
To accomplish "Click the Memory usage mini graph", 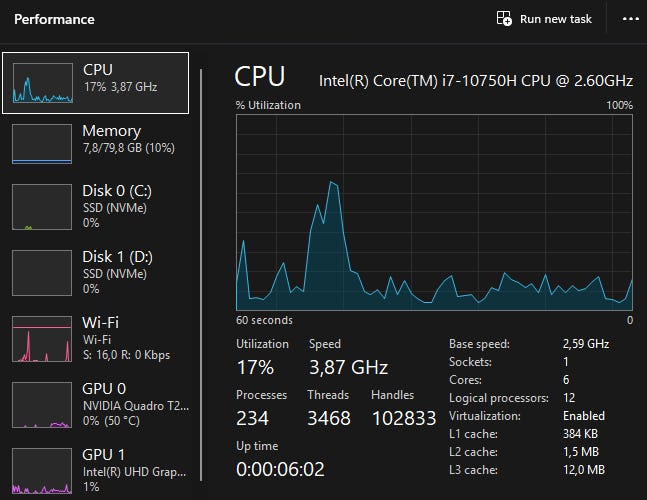I will [42, 144].
